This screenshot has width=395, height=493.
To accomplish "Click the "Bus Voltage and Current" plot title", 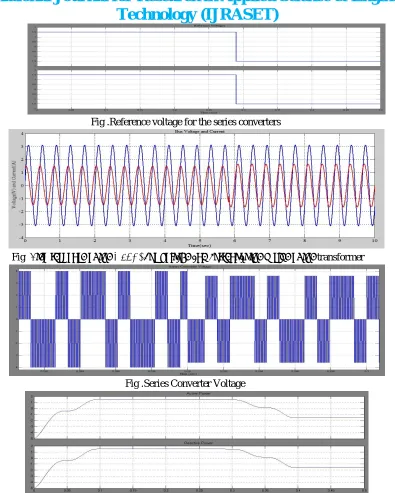I will tap(200, 131).
